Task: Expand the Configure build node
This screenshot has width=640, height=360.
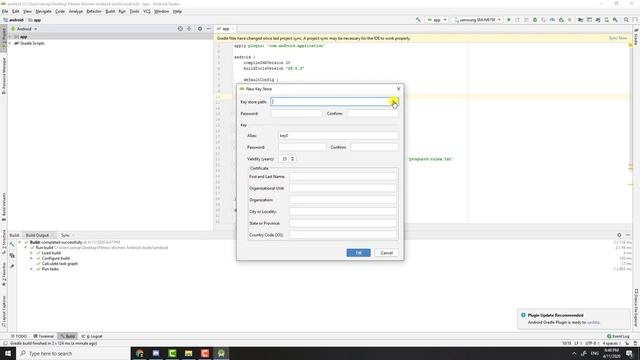Action: 31,258
